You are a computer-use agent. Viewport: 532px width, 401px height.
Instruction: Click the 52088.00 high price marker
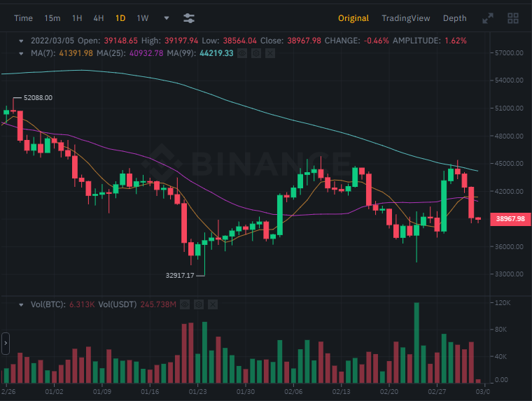click(38, 98)
